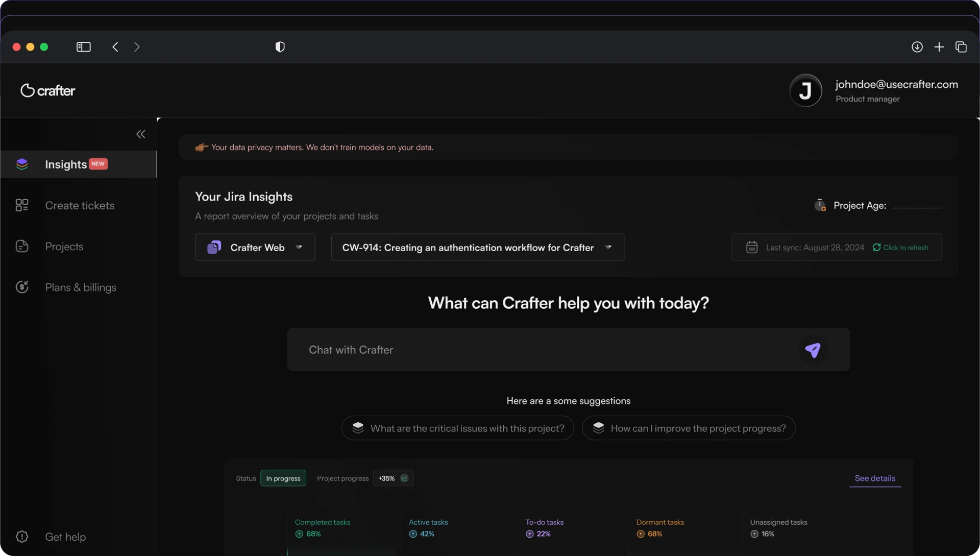Open a new browser tab
Viewport: 980px width, 556px height.
(940, 46)
